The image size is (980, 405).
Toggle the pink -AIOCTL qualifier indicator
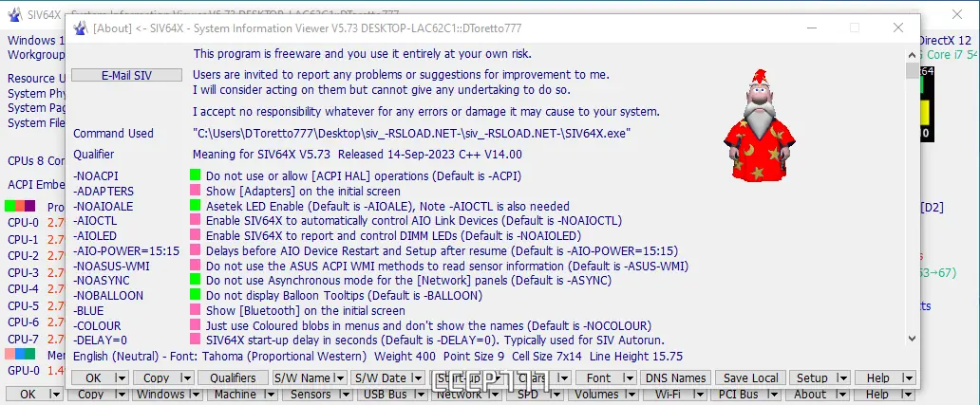[195, 220]
